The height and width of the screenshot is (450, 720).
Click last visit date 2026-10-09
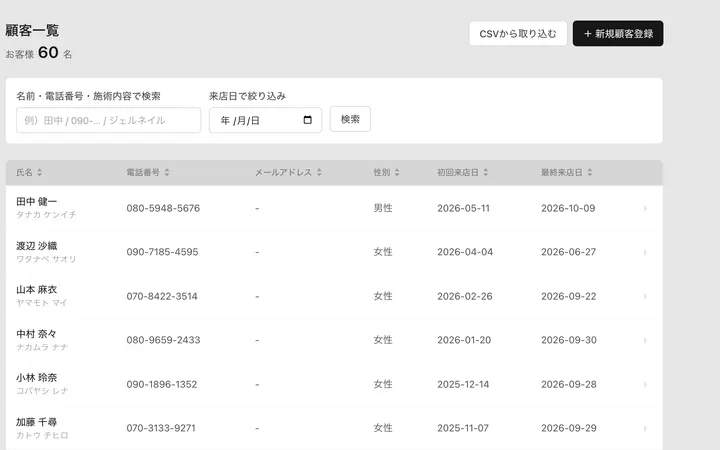tap(568, 208)
